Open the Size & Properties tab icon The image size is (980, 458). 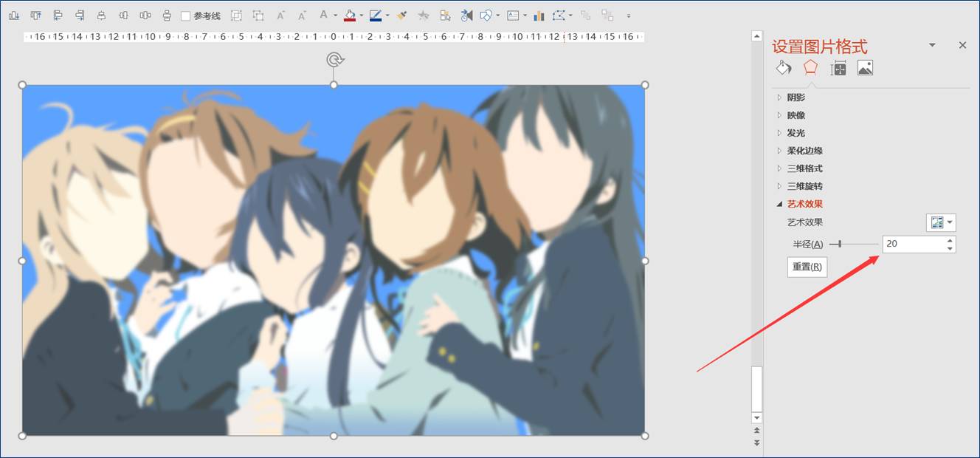[x=838, y=68]
